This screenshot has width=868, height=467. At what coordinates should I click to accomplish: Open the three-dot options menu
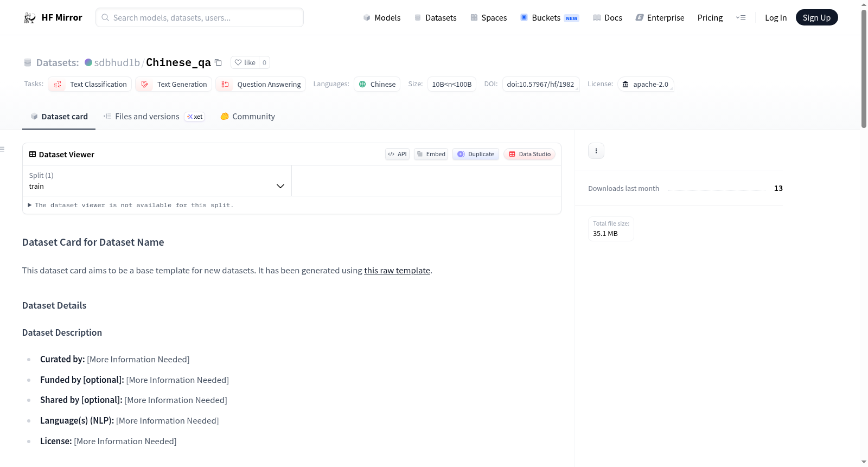pyautogui.click(x=596, y=151)
